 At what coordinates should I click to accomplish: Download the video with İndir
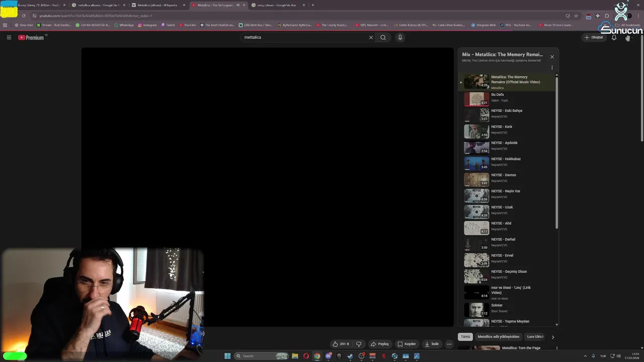tap(432, 344)
